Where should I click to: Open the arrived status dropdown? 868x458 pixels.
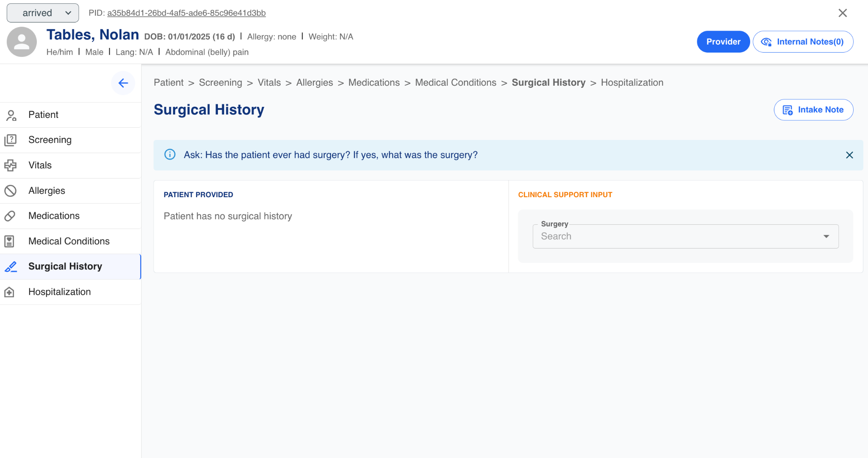point(43,13)
